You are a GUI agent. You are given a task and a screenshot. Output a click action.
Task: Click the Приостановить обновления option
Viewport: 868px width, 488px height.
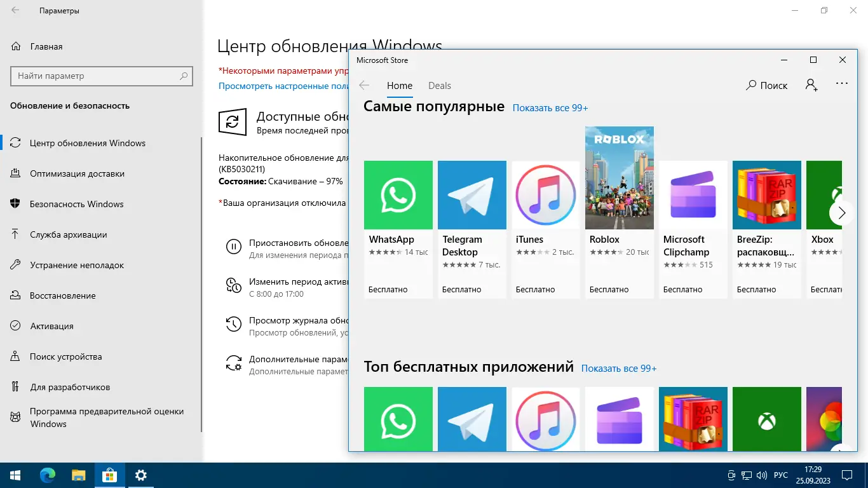(x=286, y=248)
